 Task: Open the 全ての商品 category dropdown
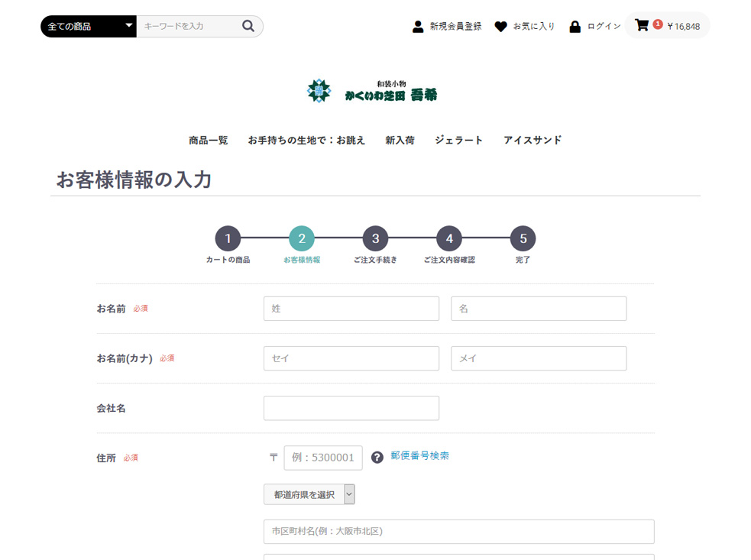click(x=88, y=26)
